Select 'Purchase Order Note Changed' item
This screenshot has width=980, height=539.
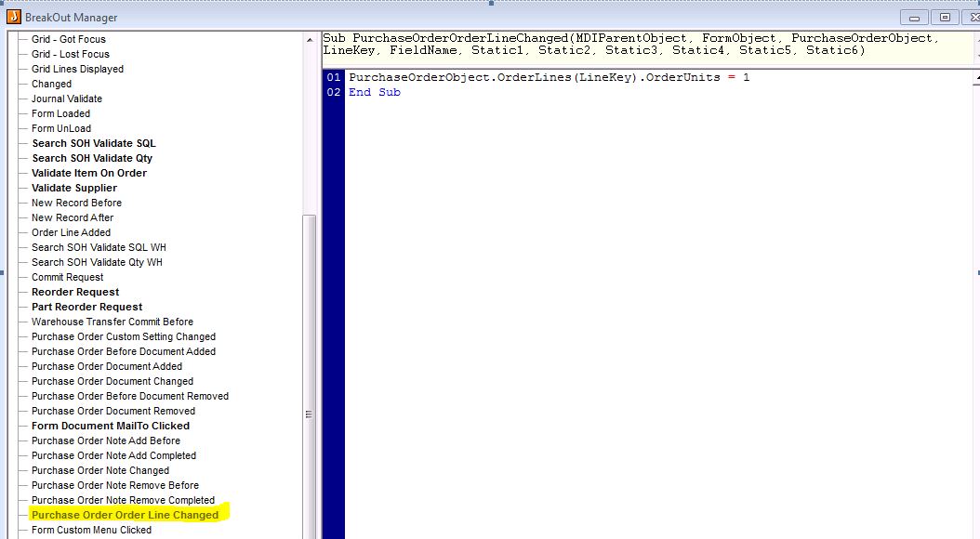[x=99, y=470]
